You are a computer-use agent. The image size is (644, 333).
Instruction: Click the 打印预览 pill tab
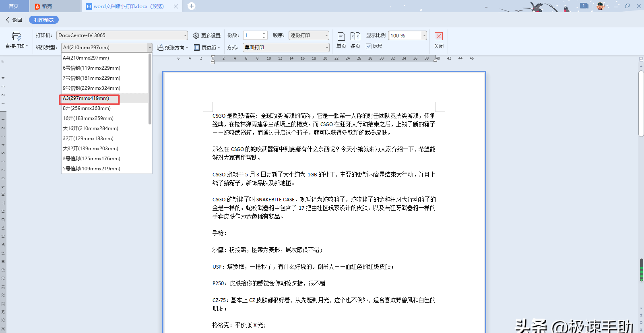44,20
